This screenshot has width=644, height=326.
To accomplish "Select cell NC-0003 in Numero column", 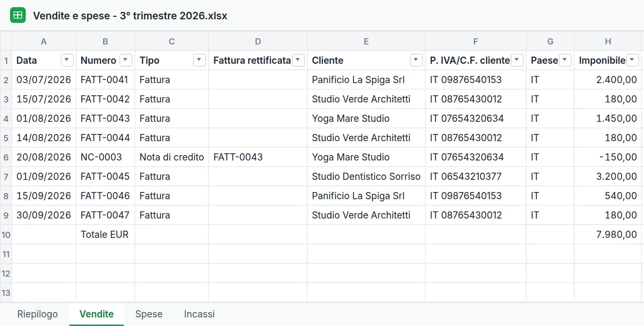I will tap(106, 157).
